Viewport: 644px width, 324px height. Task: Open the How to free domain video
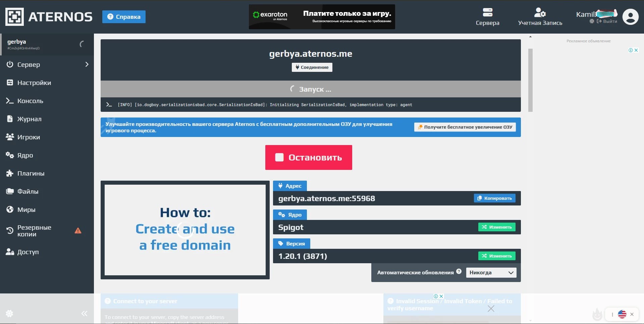[185, 230]
